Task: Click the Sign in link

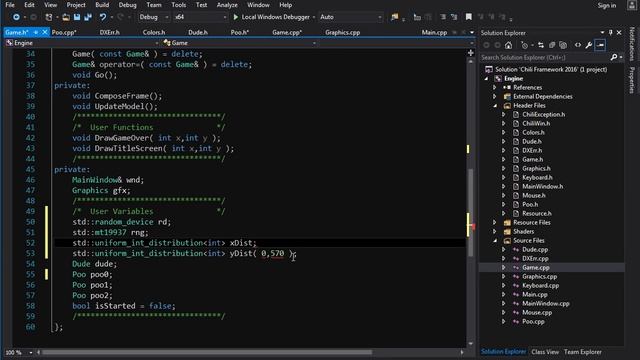Action: pos(607,5)
